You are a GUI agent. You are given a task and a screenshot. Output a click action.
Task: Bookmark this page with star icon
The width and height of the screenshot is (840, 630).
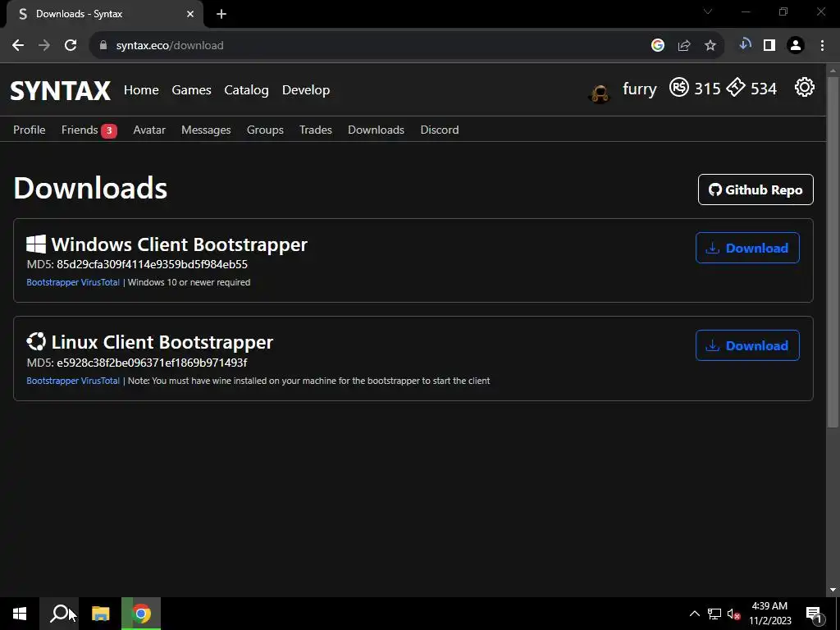(x=710, y=46)
